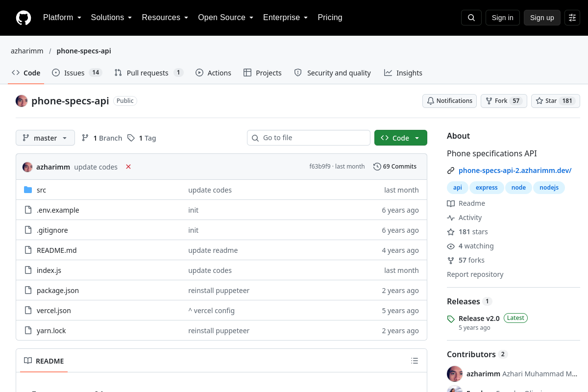
Task: Click the nodejs topic tag
Action: [x=549, y=188]
